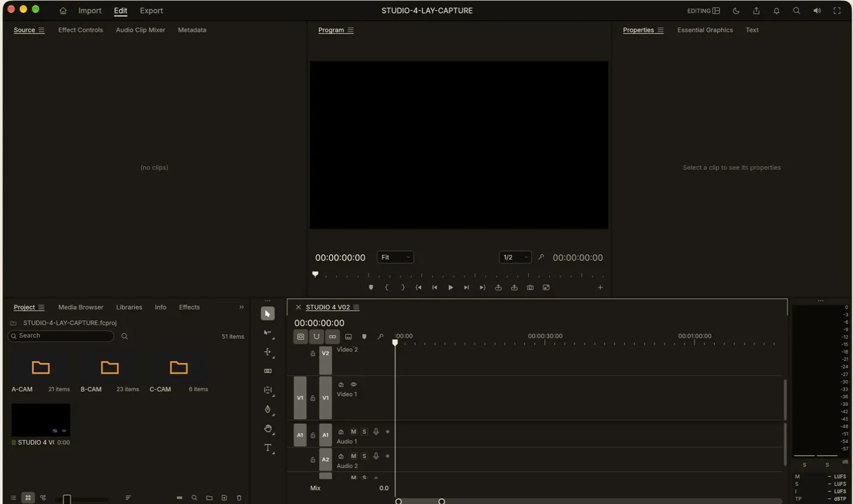The image size is (853, 504).
Task: Switch to the Effect Controls tab
Action: 80,30
